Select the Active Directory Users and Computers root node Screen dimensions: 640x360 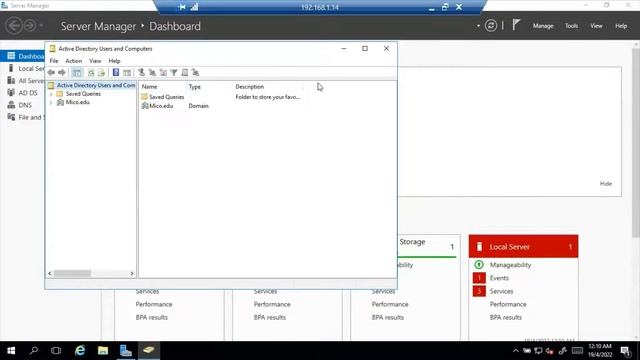(96, 85)
